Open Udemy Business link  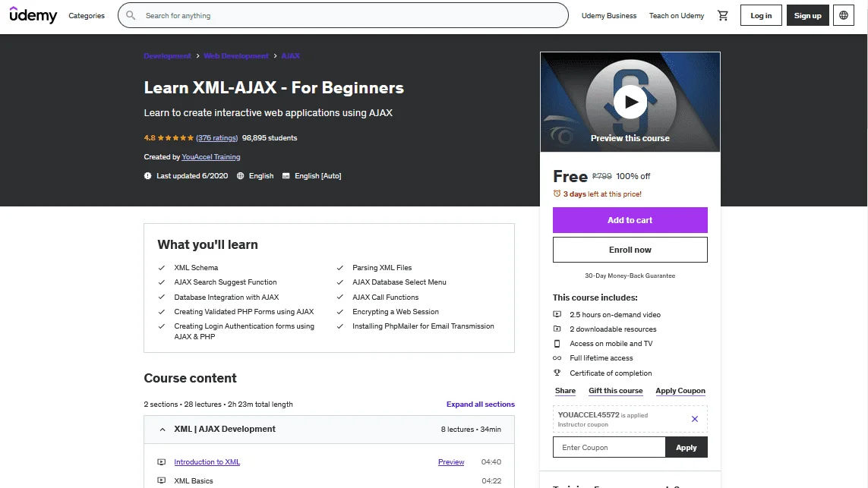point(609,15)
